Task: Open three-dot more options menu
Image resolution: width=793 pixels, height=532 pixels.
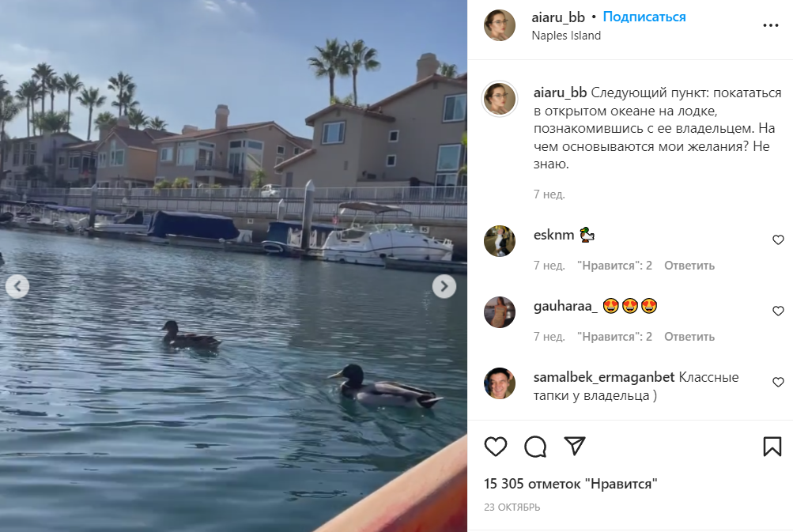Action: point(770,25)
